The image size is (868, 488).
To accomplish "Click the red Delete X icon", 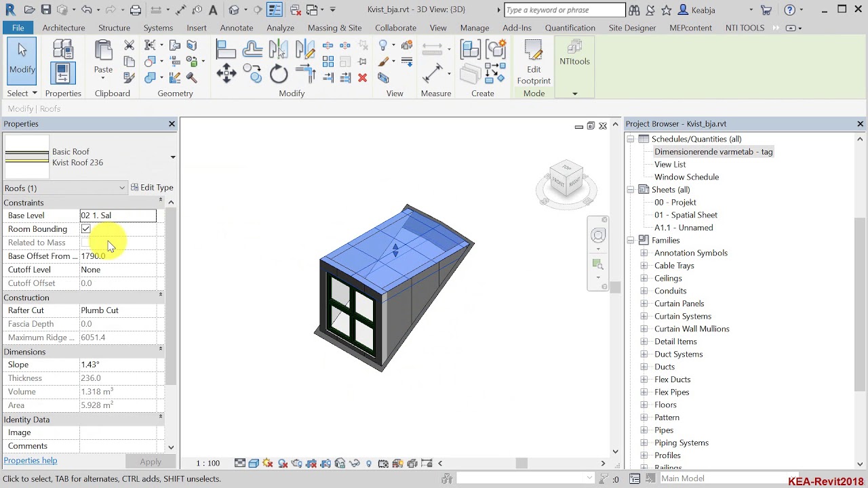I will click(x=362, y=78).
